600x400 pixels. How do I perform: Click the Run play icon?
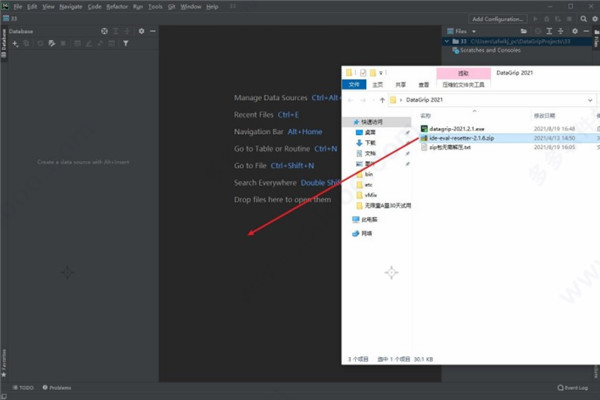pyautogui.click(x=535, y=19)
